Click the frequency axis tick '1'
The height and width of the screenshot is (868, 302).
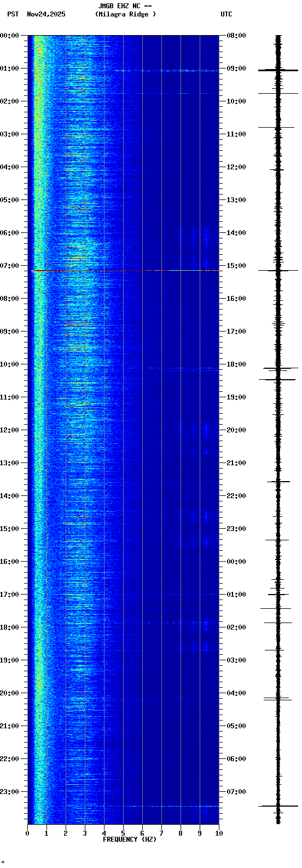tap(47, 833)
